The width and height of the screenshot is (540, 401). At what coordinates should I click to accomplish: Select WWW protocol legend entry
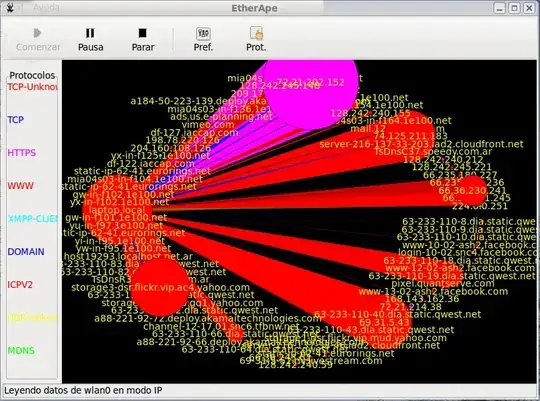click(21, 186)
